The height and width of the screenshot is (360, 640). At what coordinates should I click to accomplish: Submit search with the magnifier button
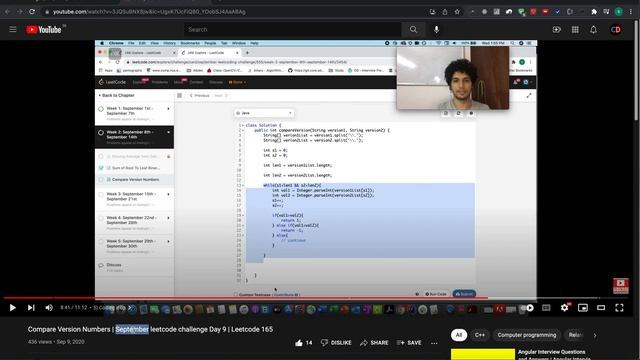coord(413,29)
